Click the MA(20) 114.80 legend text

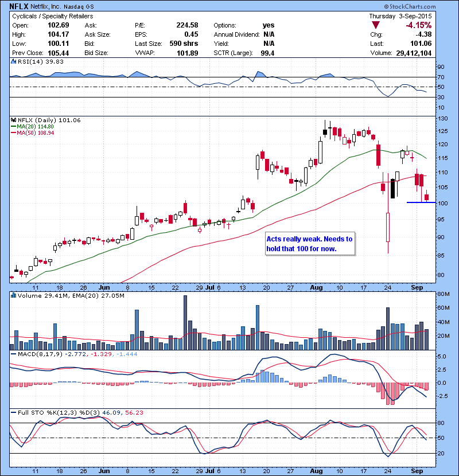(35, 127)
